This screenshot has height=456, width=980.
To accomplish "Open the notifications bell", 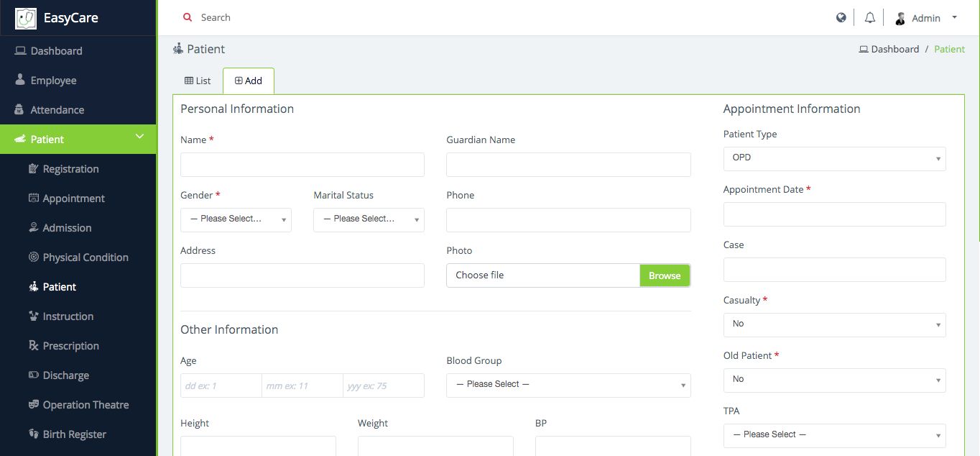I will (870, 18).
